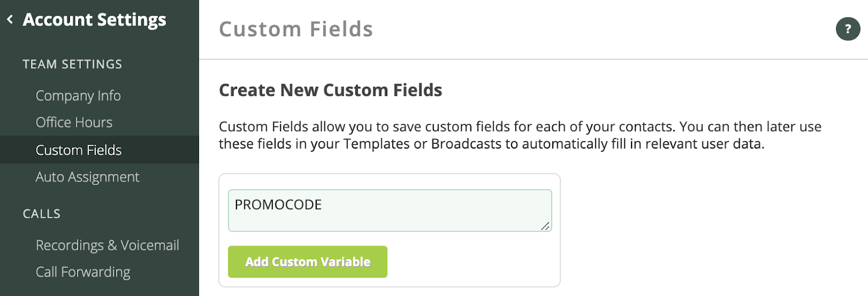Click the Account Settings sidebar title

pyautogui.click(x=94, y=20)
